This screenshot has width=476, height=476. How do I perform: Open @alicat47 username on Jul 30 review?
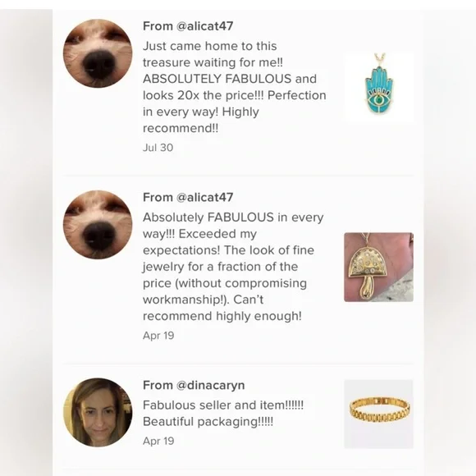[204, 26]
